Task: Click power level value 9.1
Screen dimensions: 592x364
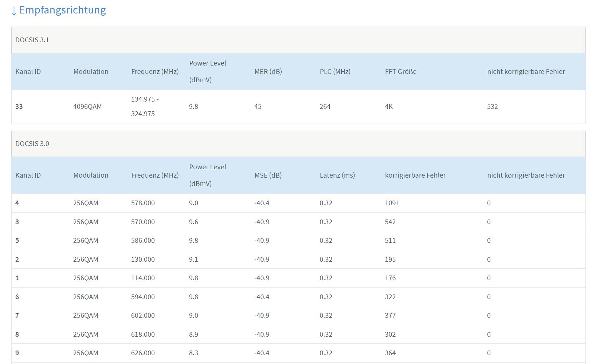Action: coord(193,260)
